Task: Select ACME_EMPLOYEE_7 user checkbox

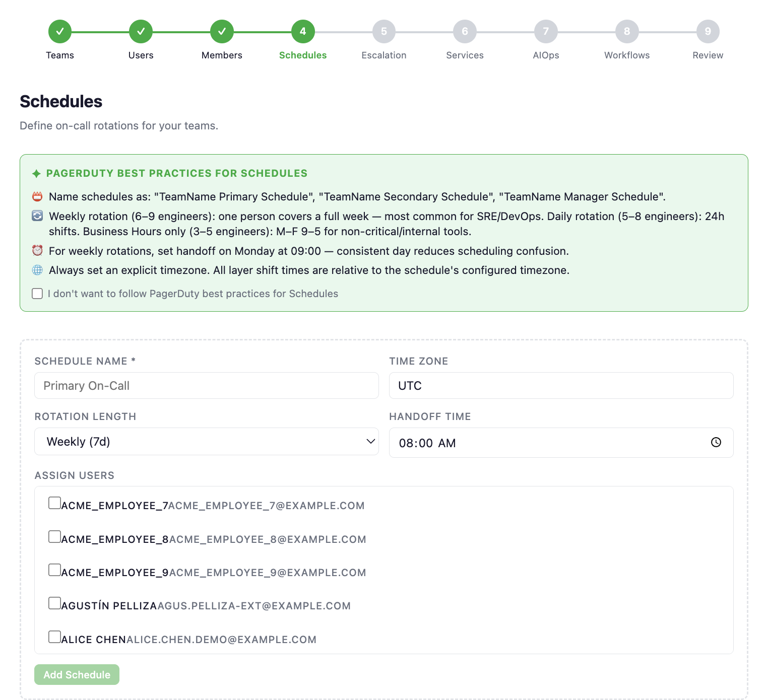Action: pos(54,503)
